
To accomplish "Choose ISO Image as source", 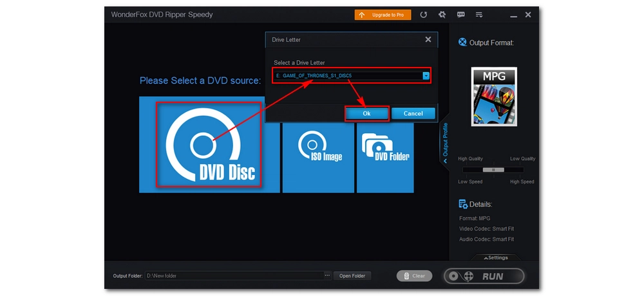I will pyautogui.click(x=318, y=158).
